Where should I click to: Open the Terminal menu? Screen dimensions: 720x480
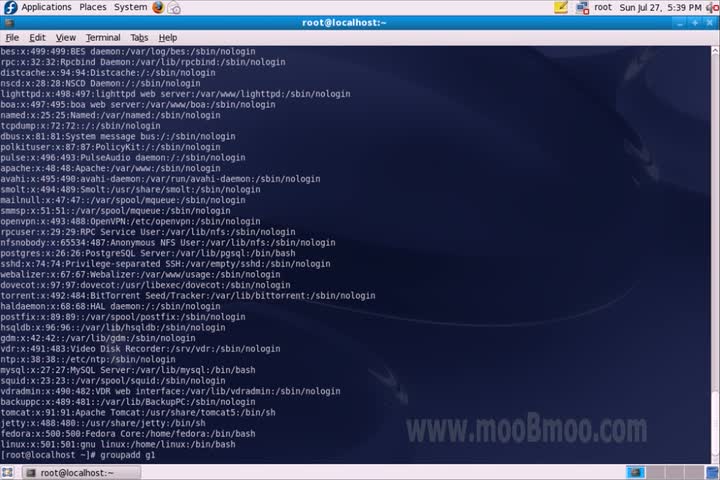(x=103, y=38)
